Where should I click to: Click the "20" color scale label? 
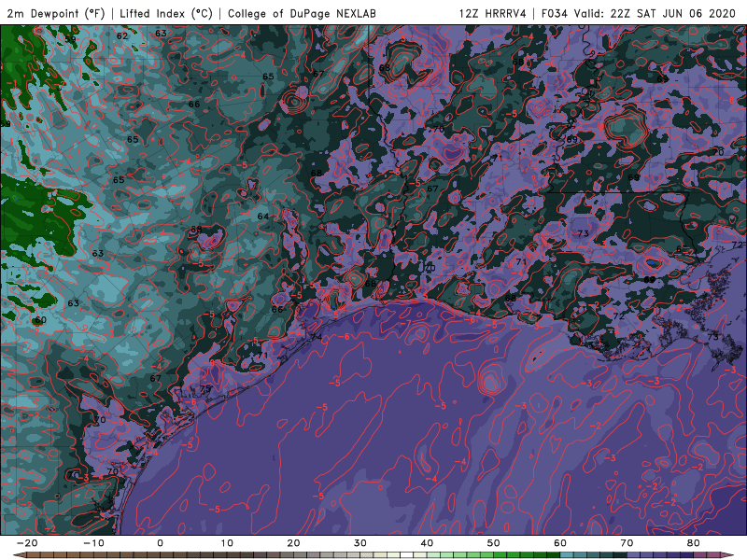coord(293,543)
